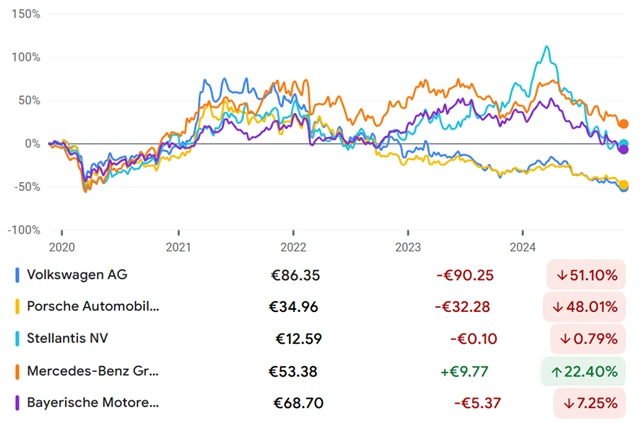
Task: Open the Bayerische Motore... stock name
Action: (x=92, y=403)
